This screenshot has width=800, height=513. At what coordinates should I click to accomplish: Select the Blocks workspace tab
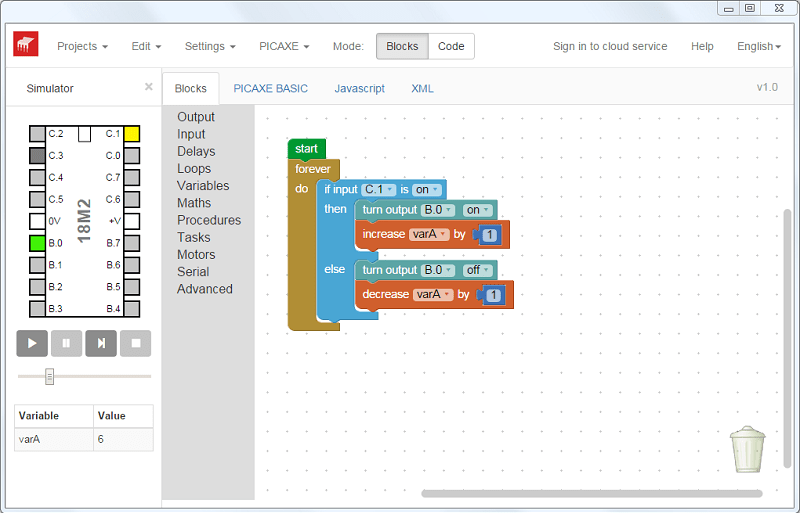[x=190, y=88]
